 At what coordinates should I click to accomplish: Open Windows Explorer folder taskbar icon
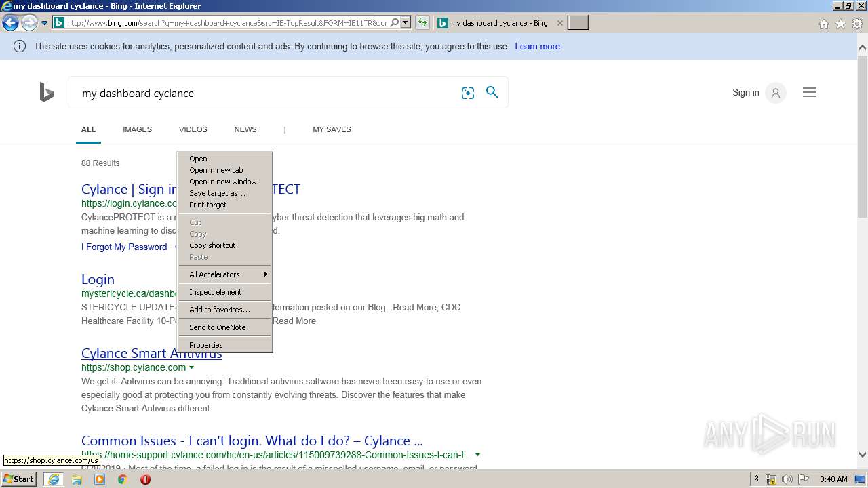pyautogui.click(x=77, y=479)
